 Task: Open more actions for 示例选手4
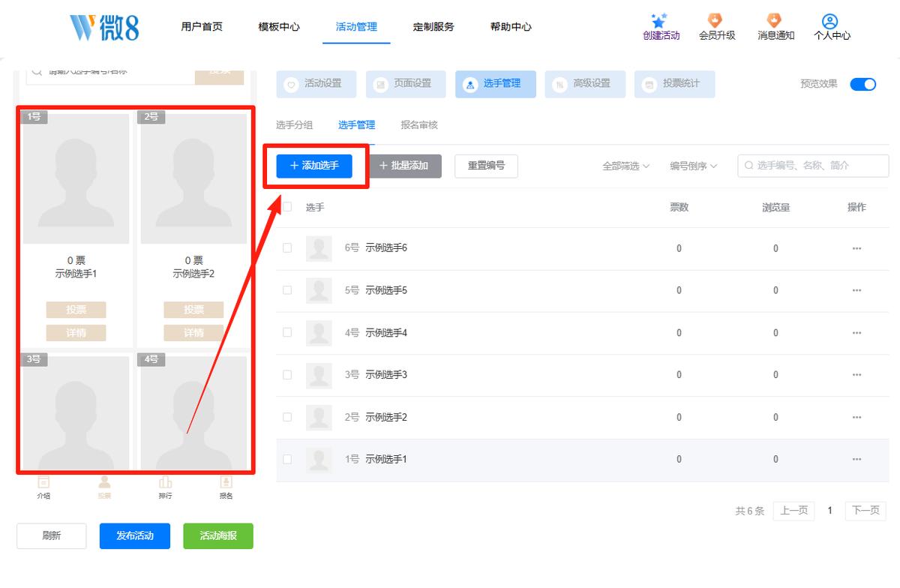tap(856, 332)
